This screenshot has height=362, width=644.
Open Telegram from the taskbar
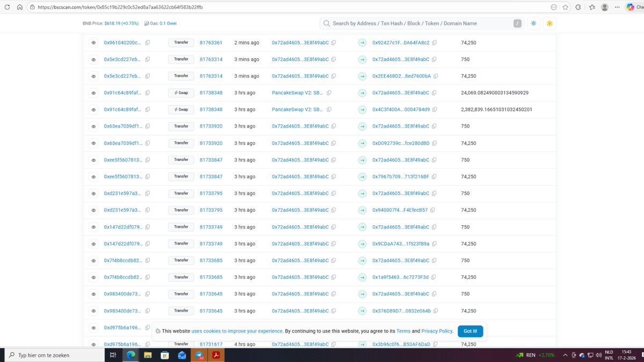(199, 355)
